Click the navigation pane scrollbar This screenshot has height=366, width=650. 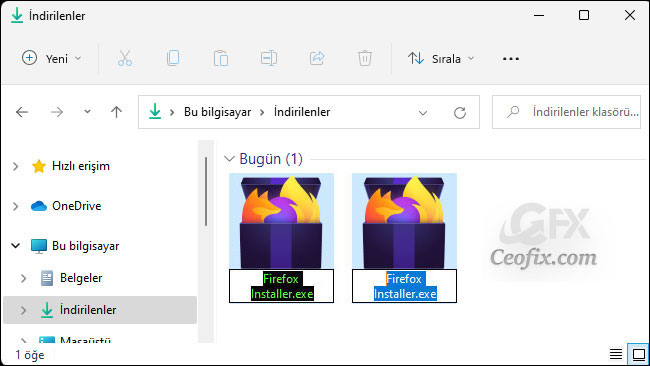206,191
